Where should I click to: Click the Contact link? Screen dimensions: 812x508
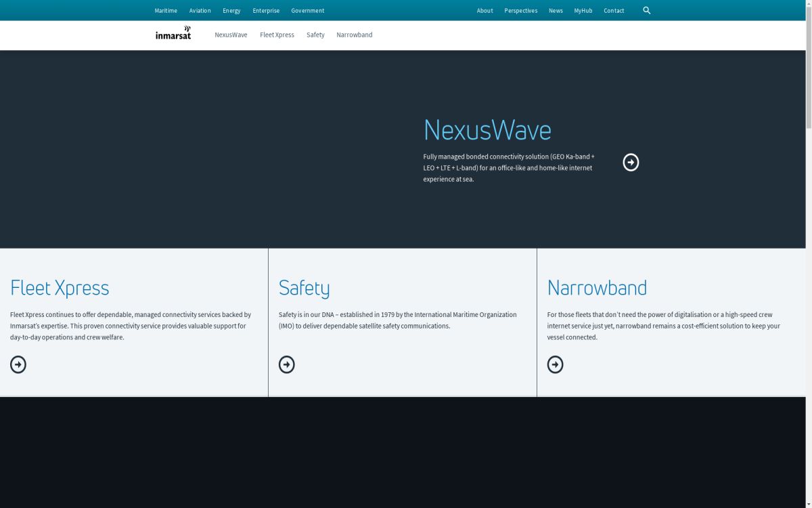614,11
